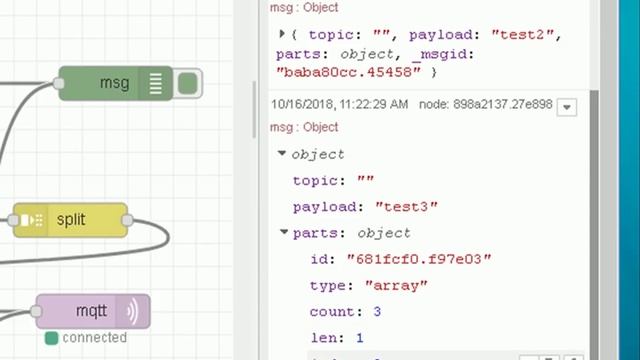Toggle the msg debug node button
640x360 pixels.
coord(188,83)
